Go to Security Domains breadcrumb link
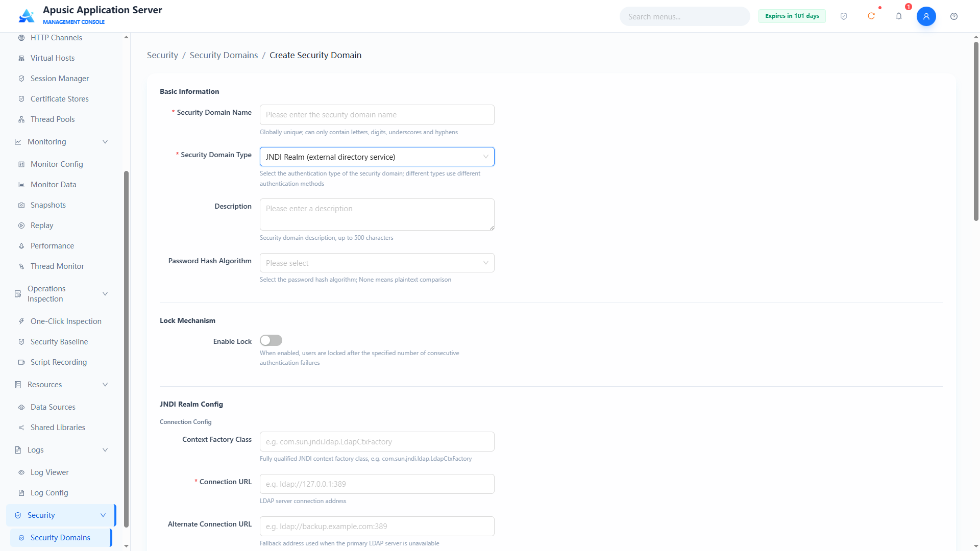Screen dimensions: 980x551 224,55
